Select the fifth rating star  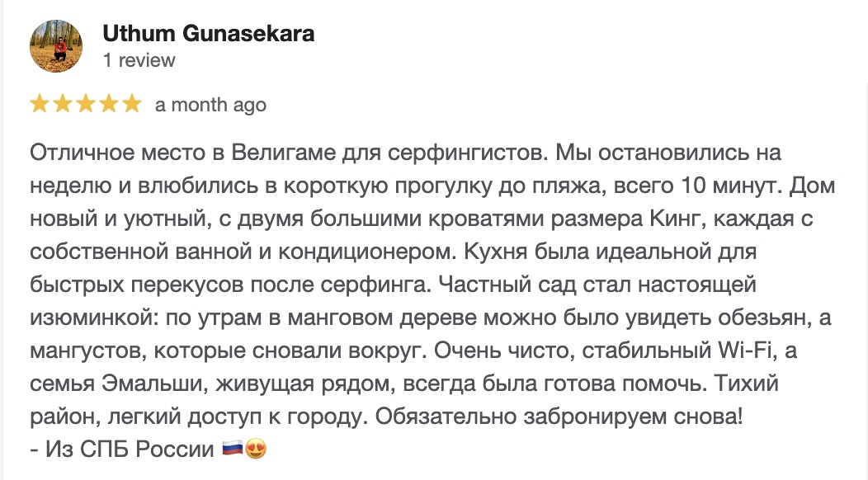[131, 105]
